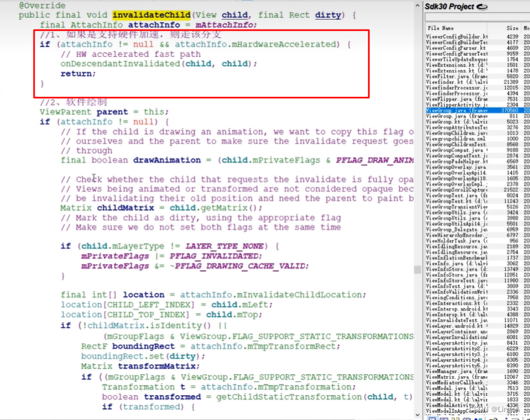Open ViewGroup.java with size 811
530x420 pixels.
[478, 116]
